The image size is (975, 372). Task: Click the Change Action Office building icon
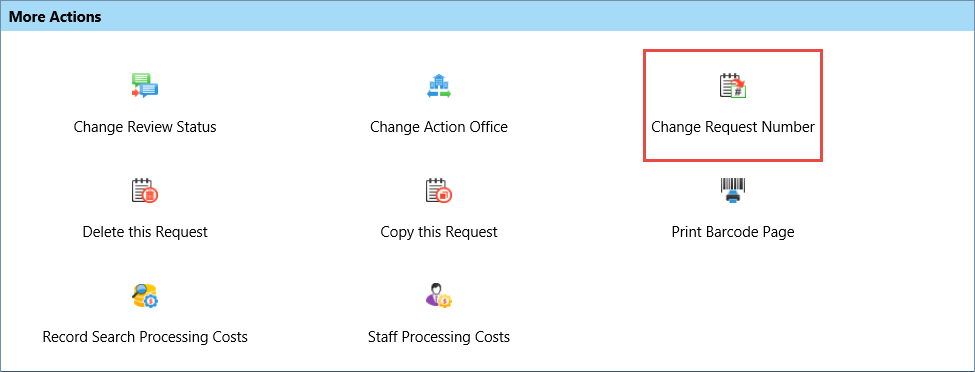pyautogui.click(x=439, y=86)
